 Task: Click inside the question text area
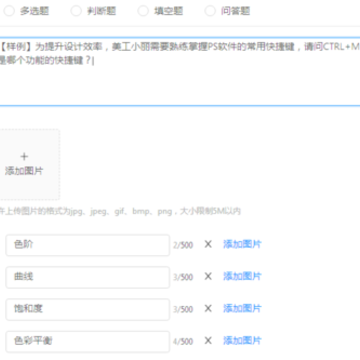(180, 72)
